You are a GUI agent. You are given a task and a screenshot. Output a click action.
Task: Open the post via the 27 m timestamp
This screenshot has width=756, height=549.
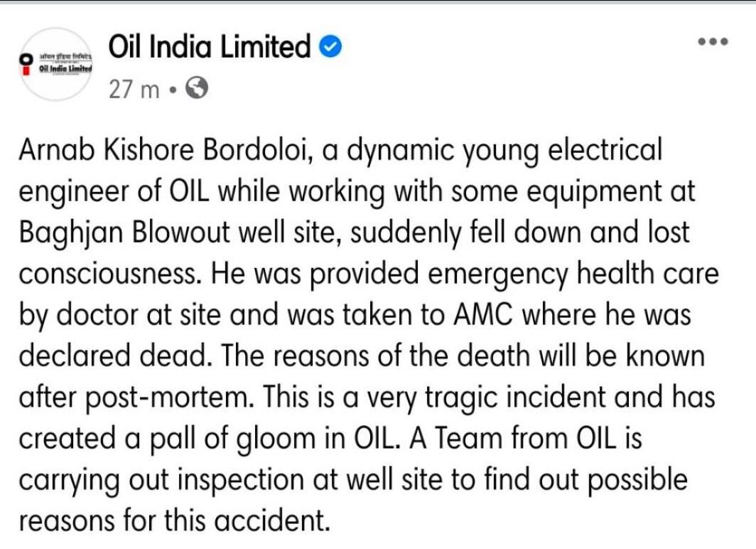[134, 90]
